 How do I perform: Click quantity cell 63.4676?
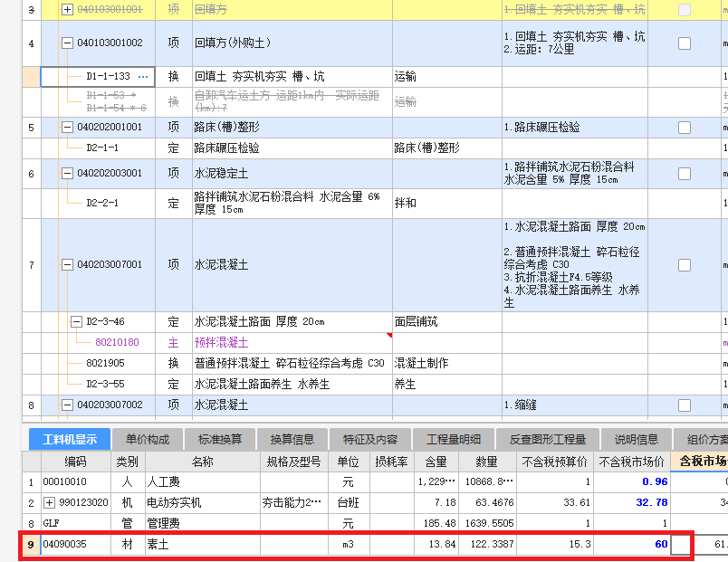click(487, 502)
